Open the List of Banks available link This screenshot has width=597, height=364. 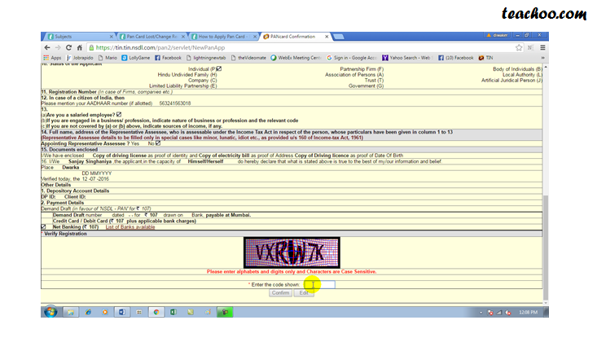click(x=130, y=227)
